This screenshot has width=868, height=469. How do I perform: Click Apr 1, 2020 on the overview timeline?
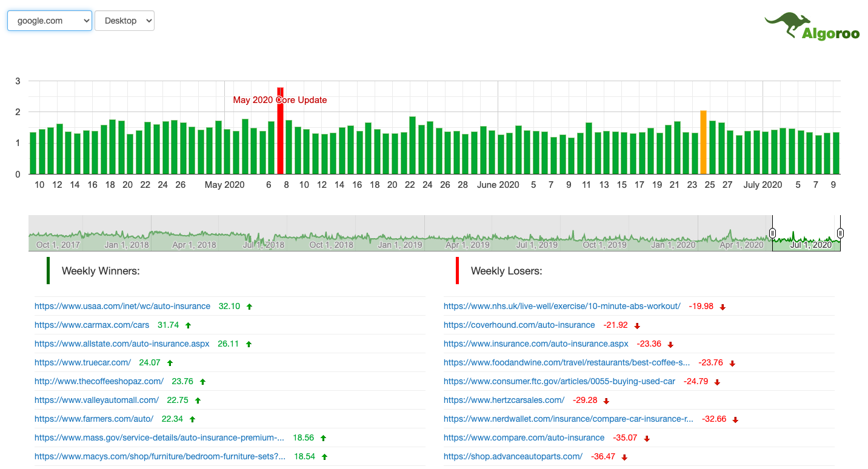tap(741, 245)
